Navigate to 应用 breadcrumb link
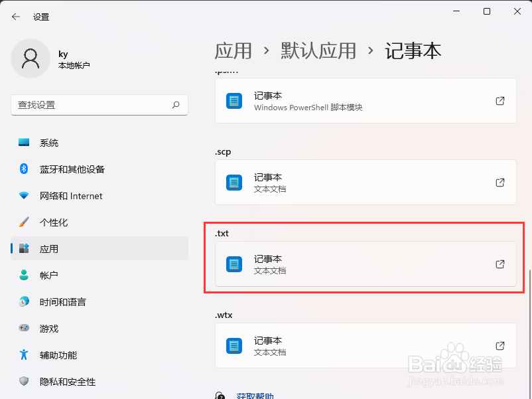The image size is (532, 399). (233, 51)
